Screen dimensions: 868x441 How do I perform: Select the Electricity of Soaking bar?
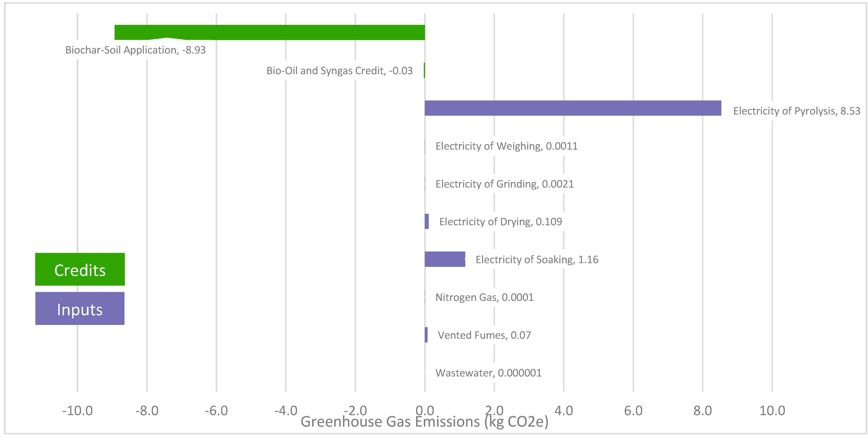[445, 259]
